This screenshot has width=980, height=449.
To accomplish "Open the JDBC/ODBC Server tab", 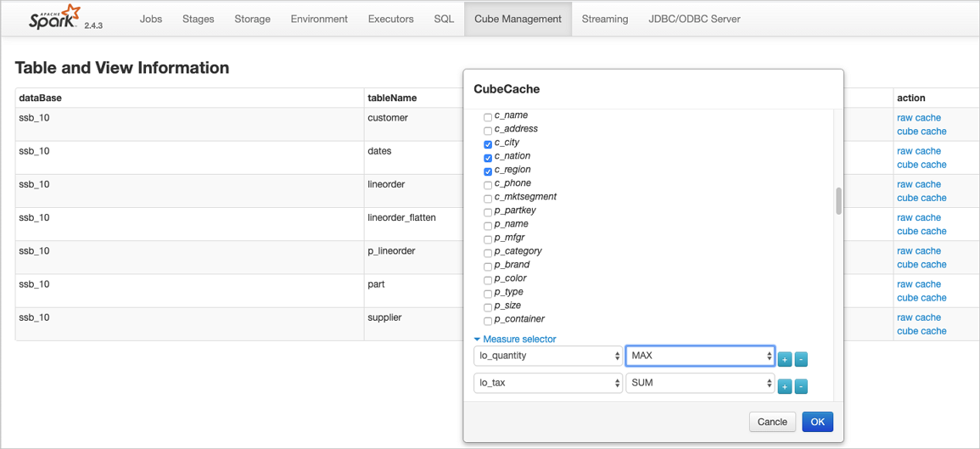I will coord(694,19).
